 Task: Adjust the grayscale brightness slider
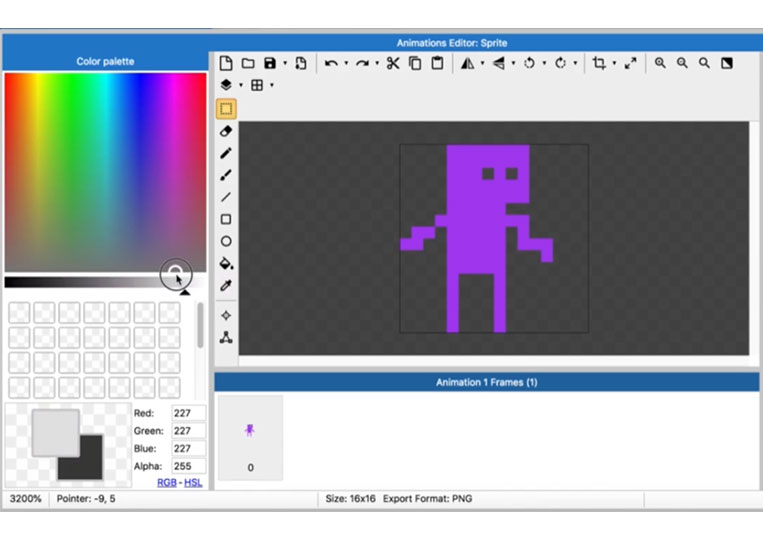pos(105,283)
